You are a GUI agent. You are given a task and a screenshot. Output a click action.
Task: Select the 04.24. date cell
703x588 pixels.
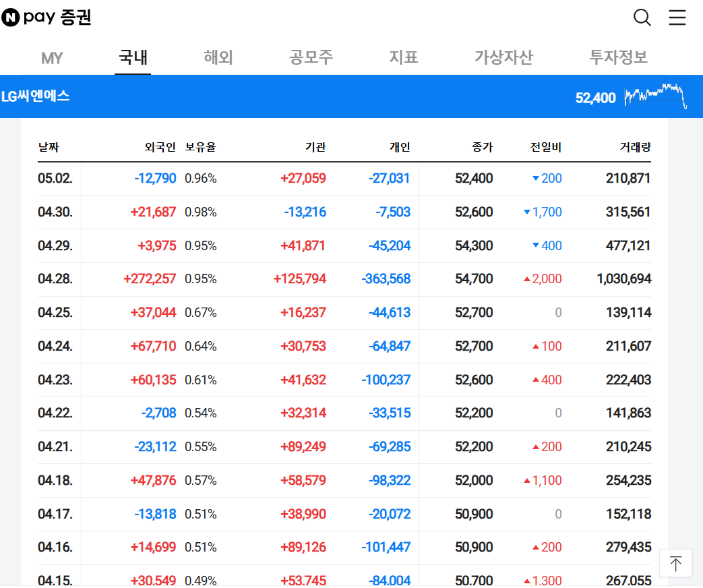click(x=55, y=346)
